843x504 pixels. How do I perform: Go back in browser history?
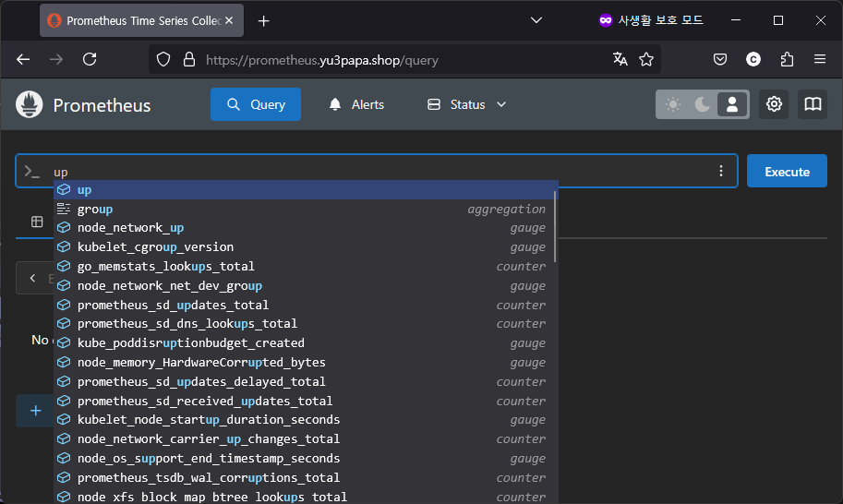(x=23, y=59)
